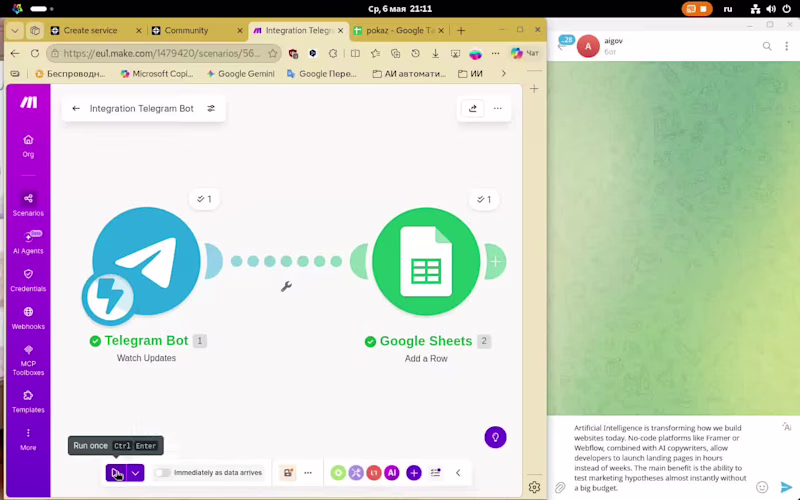Viewport: 800px width, 500px height.
Task: Open the three-dot menu in the bottom toolbar
Action: click(308, 473)
